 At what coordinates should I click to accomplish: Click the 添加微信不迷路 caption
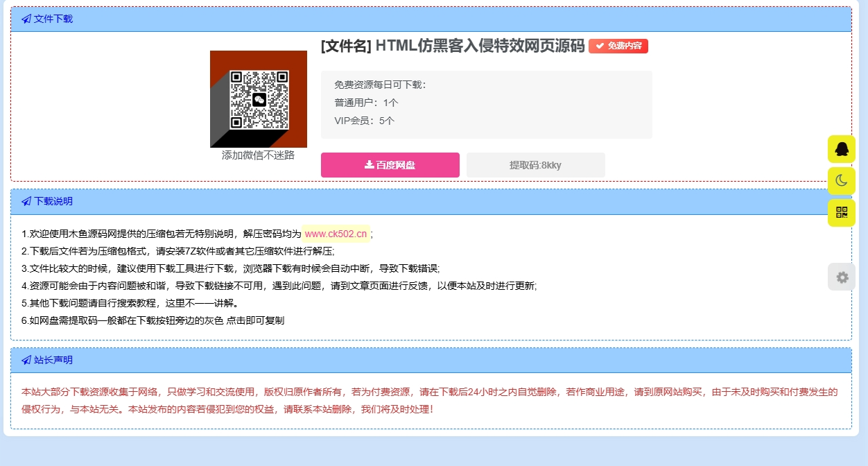[259, 155]
